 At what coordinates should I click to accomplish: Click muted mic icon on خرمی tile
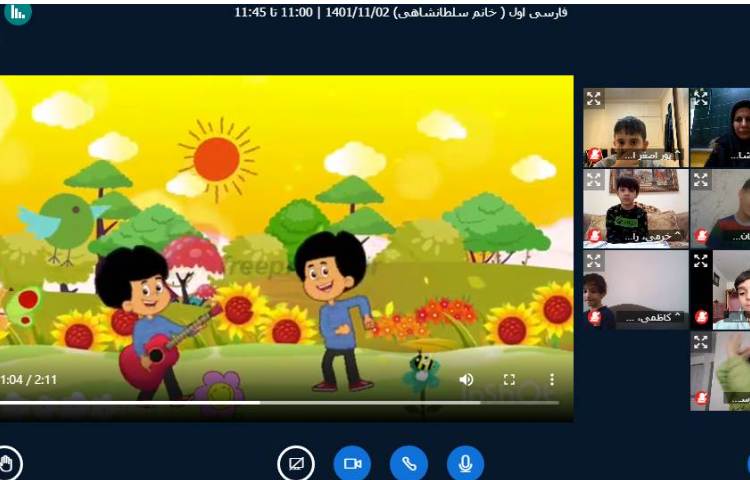595,236
